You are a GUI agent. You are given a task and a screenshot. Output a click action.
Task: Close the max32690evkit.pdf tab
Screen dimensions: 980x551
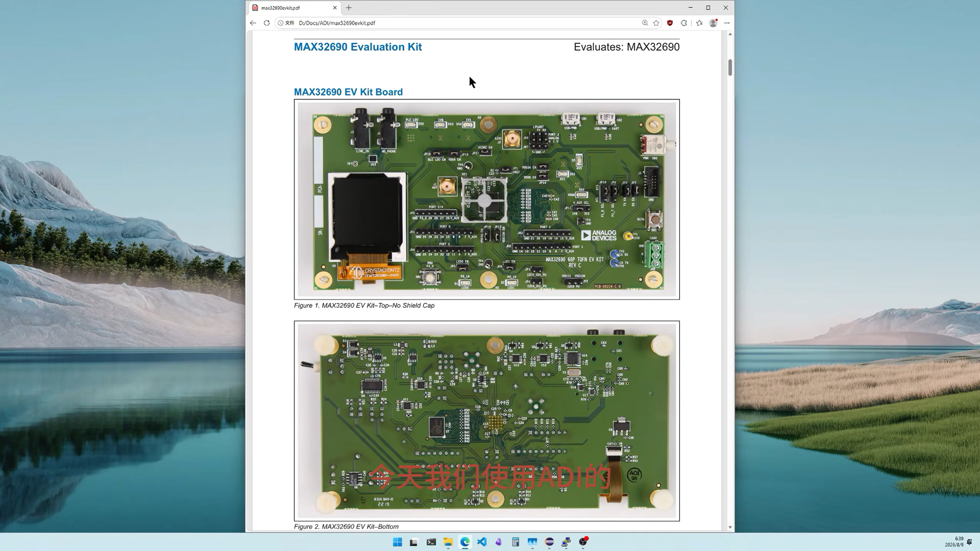pyautogui.click(x=335, y=8)
